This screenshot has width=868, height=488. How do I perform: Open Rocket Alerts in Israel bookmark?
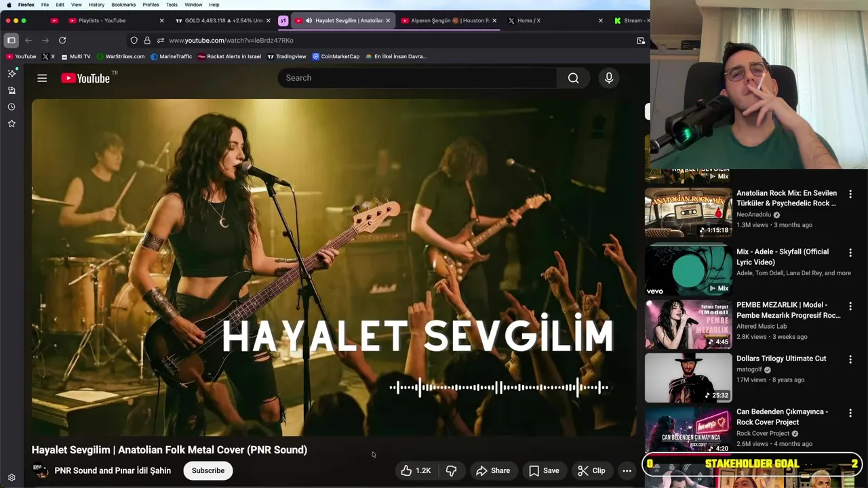pos(229,56)
